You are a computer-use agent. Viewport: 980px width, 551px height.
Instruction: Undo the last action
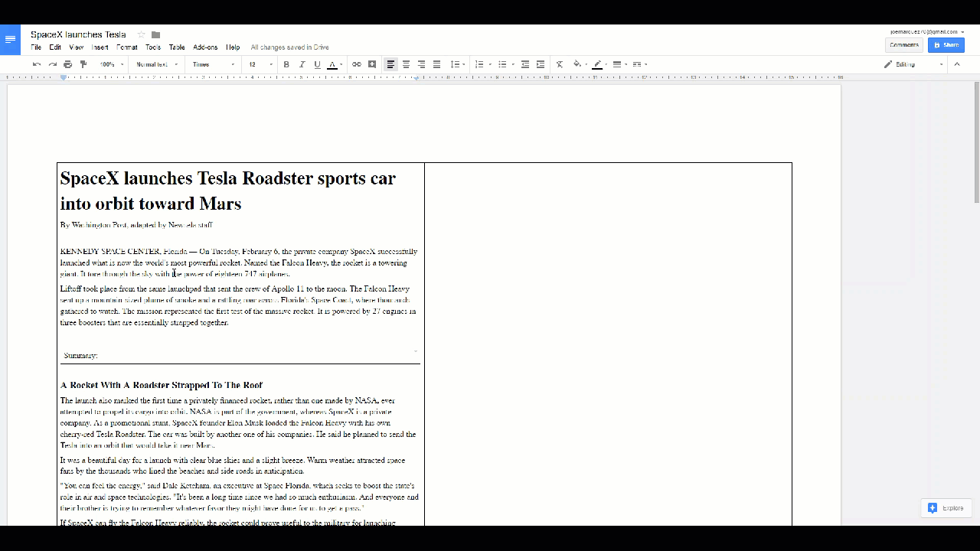pos(37,64)
